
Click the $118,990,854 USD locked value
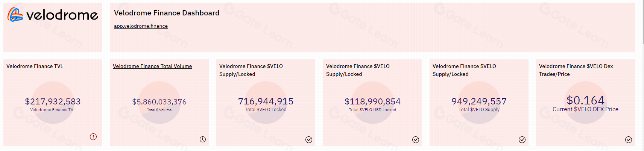[372, 101]
